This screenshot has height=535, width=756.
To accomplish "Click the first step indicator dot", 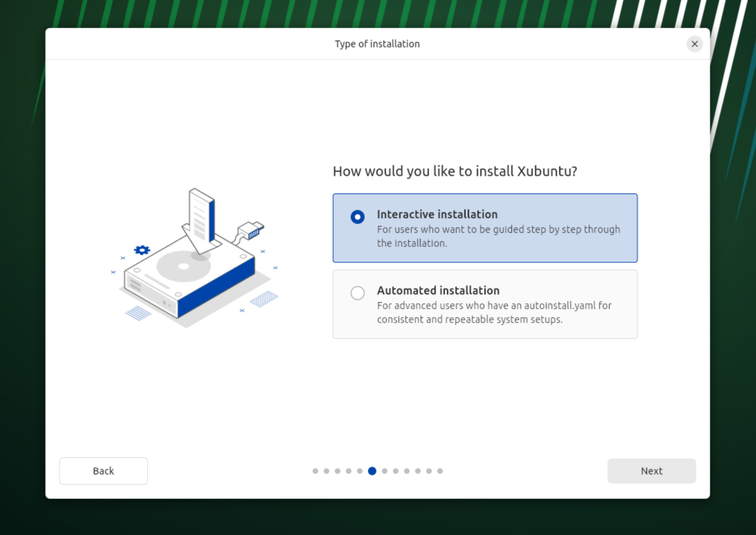I will tap(315, 471).
